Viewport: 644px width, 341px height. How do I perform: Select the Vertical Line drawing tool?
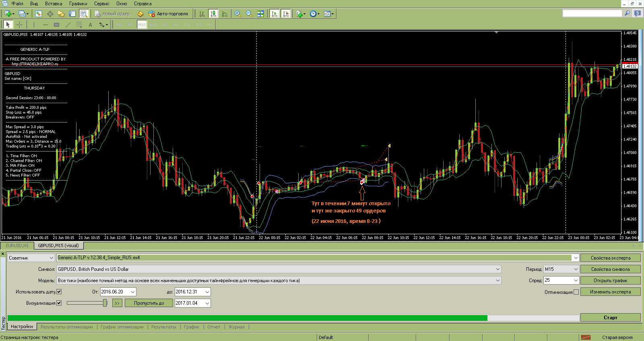[34, 25]
